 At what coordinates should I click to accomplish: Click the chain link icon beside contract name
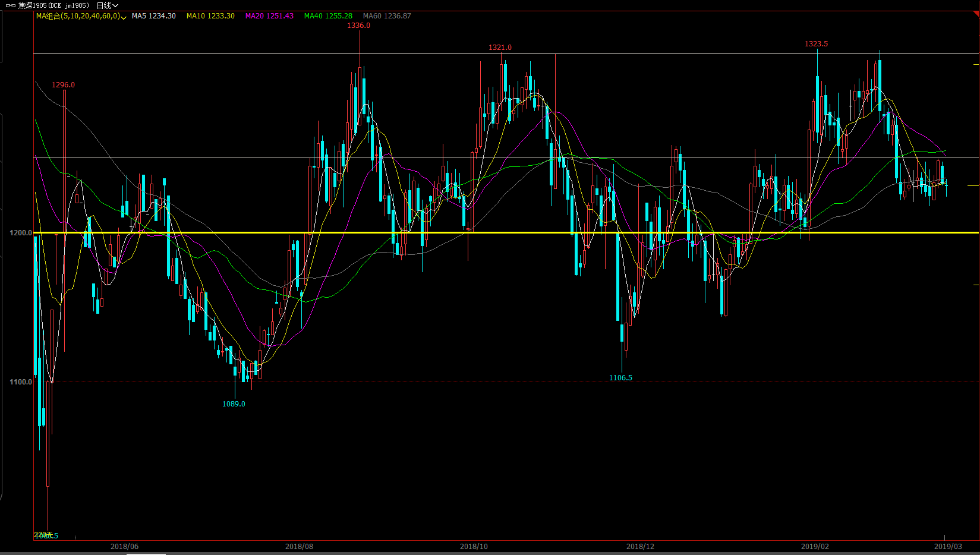coord(11,5)
